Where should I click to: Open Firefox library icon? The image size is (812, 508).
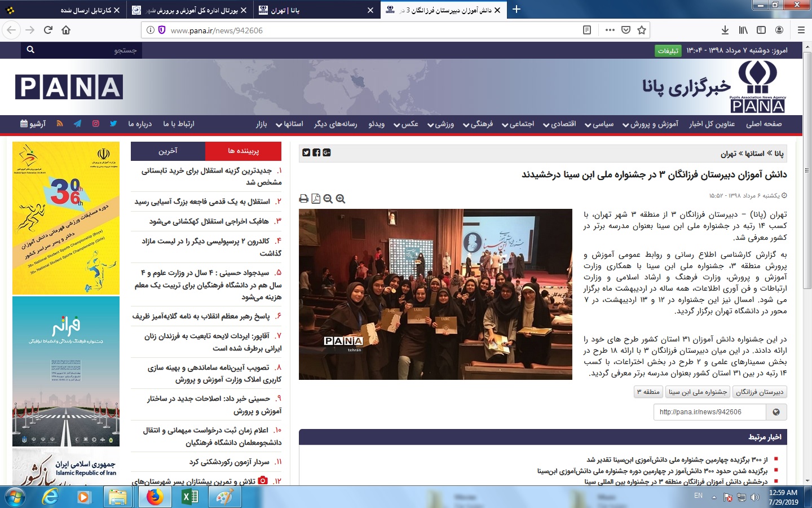[743, 30]
